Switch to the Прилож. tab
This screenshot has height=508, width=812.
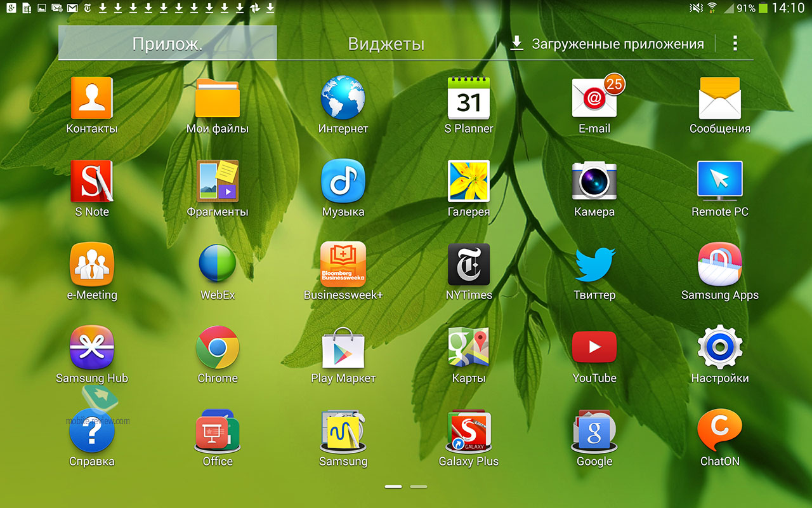(x=167, y=43)
